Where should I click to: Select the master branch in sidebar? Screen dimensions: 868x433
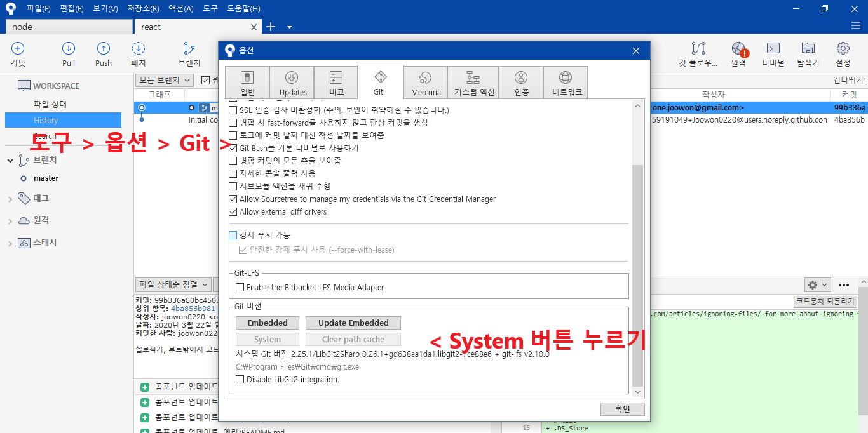[46, 178]
